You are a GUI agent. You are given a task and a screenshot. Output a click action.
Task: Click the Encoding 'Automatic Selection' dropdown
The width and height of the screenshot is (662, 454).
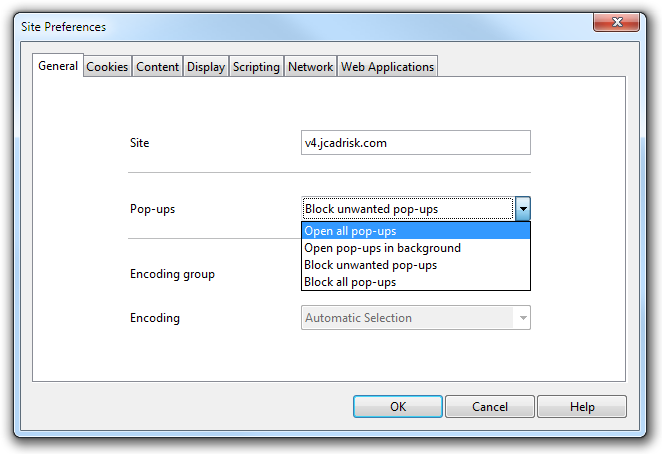pyautogui.click(x=415, y=318)
